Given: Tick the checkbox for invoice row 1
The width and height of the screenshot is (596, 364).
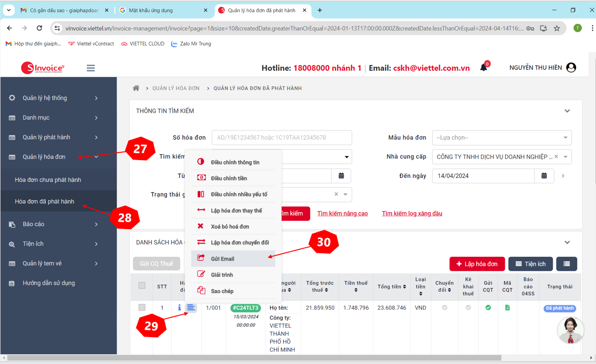Looking at the screenshot, I should pos(141,307).
